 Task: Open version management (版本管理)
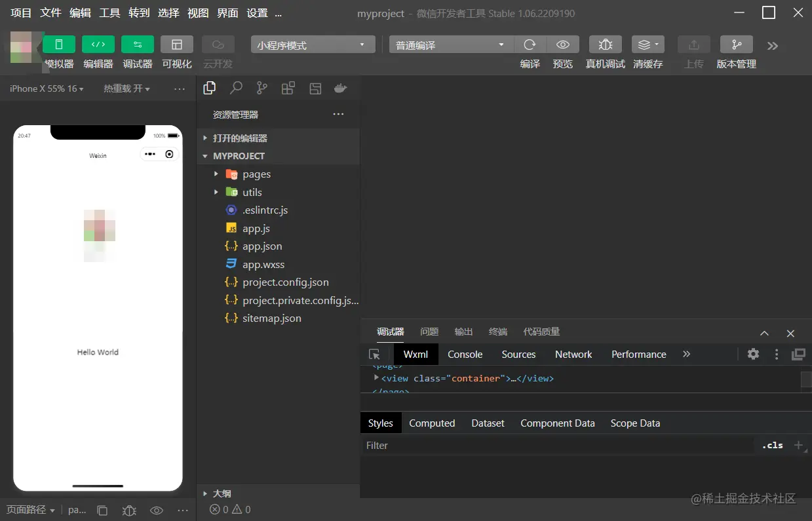click(x=736, y=45)
